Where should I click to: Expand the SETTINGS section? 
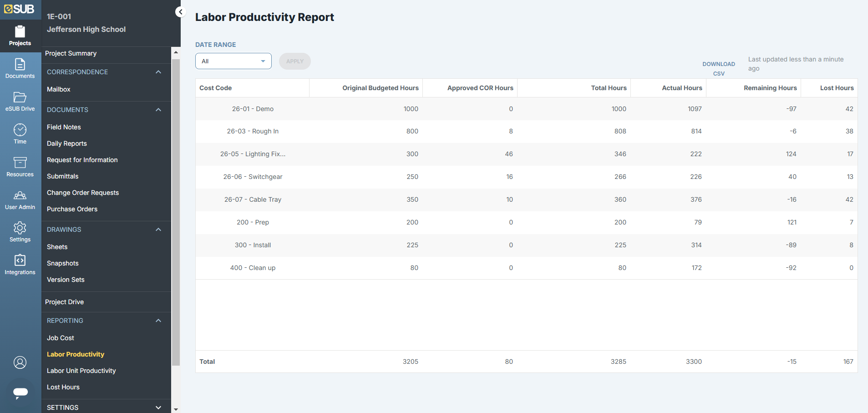[158, 407]
